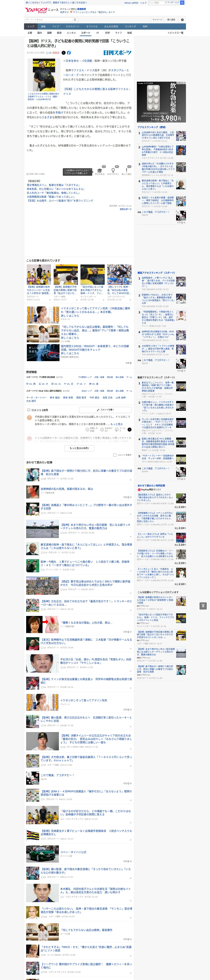Open related article 落合博満氏ズバッ、監督の手腕は
The image size is (210, 980).
tap(53, 185)
